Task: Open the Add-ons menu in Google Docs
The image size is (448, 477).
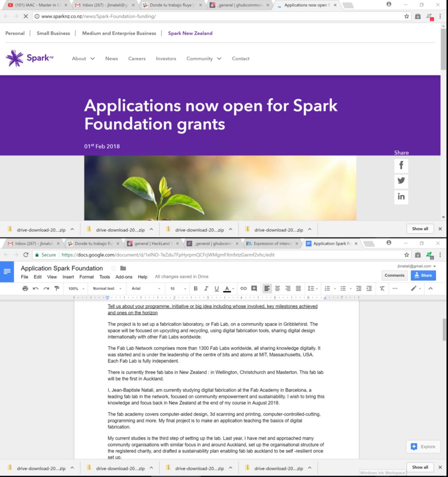Action: (124, 277)
